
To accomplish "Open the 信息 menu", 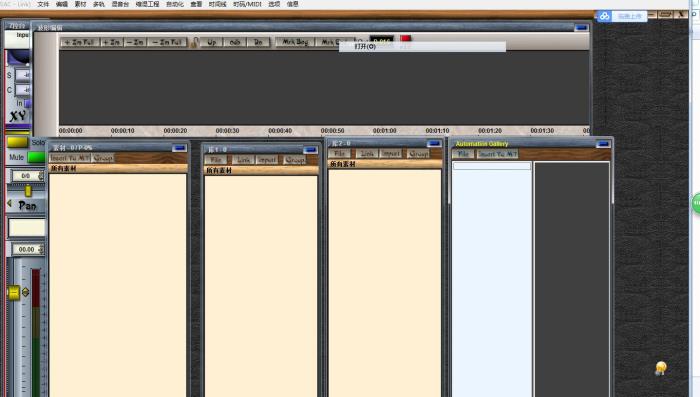I will coord(292,4).
